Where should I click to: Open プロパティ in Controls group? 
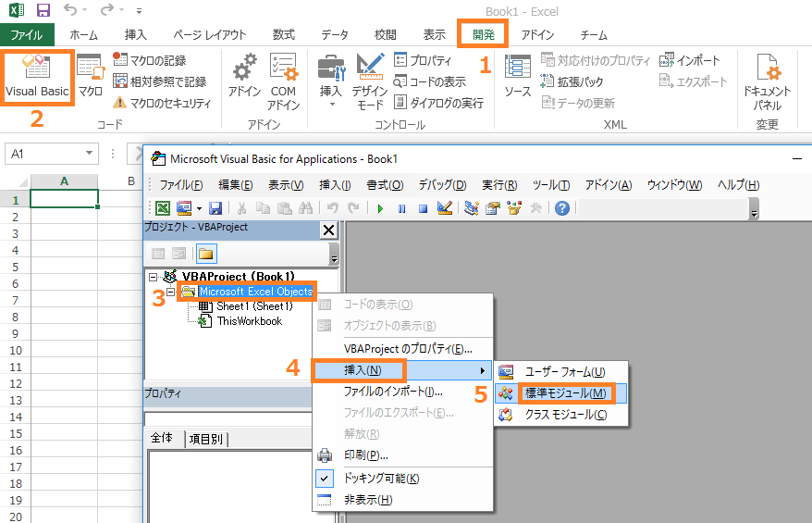click(423, 60)
